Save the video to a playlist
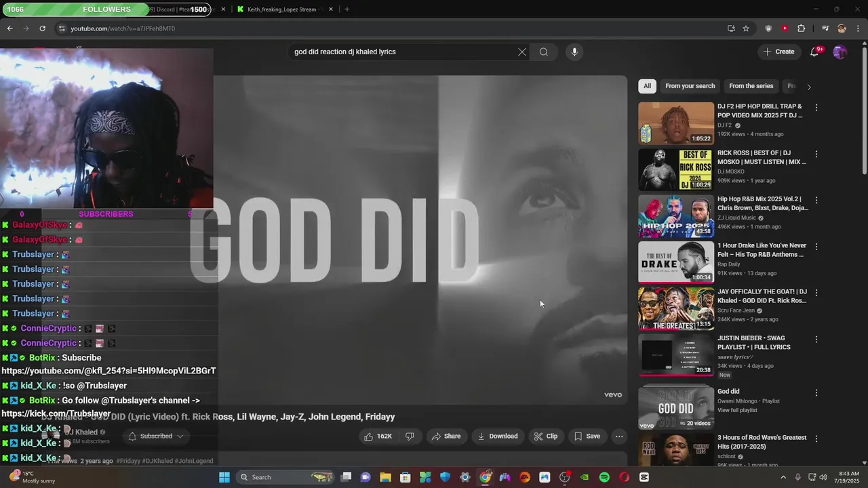 (x=587, y=436)
